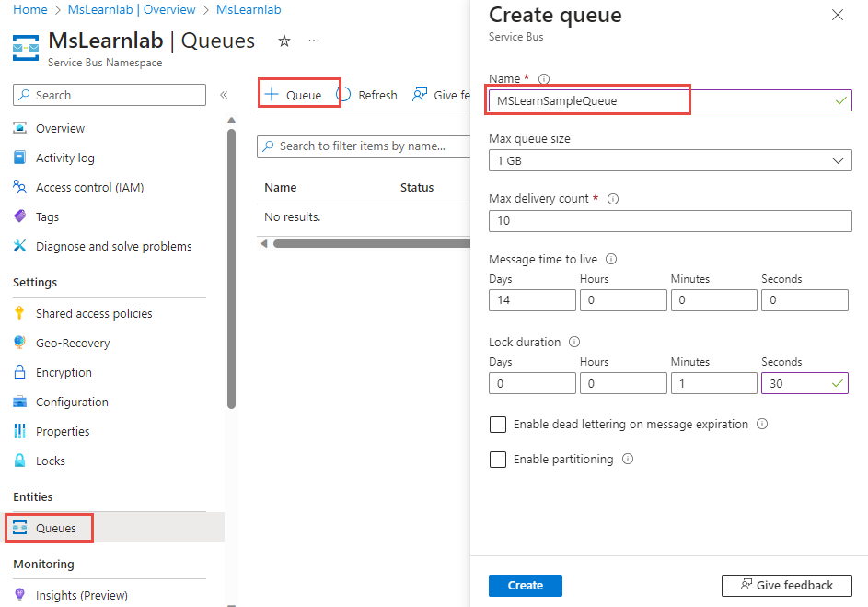Click the + Queue button
Viewport: 868px width, 607px height.
[294, 95]
